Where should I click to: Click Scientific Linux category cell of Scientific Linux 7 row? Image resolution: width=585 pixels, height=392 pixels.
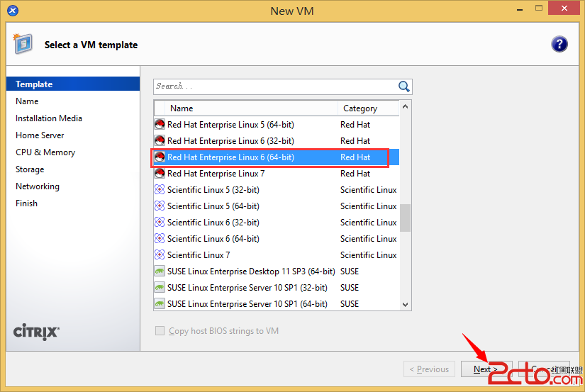coord(368,255)
